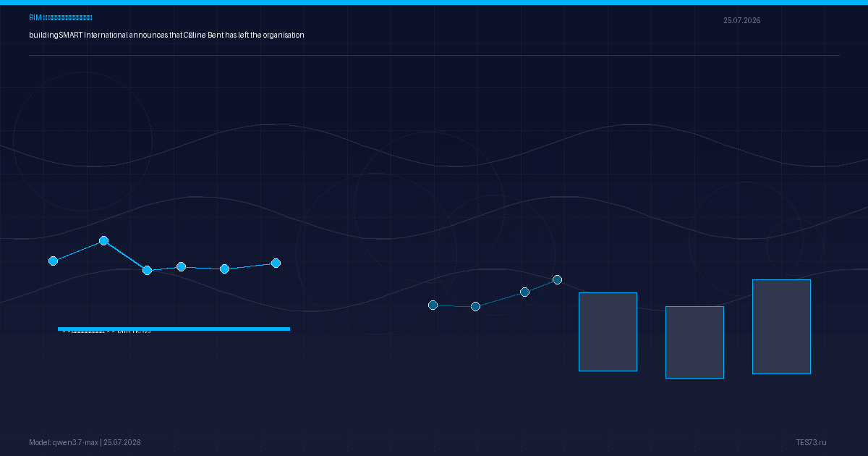Click the third point of the bright blue line
Viewport: 868px width, 456px height.
tap(147, 270)
